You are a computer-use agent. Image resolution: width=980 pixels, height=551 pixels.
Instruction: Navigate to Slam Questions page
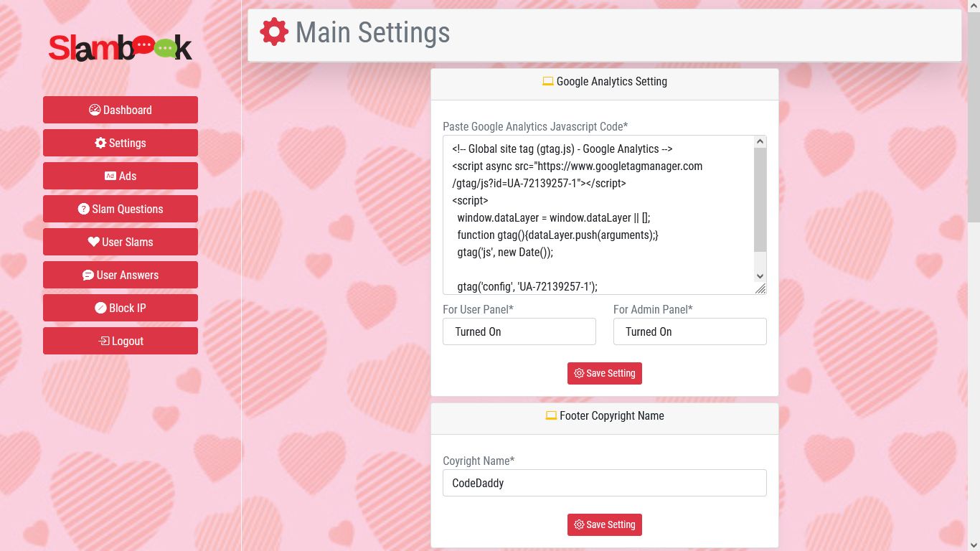120,209
